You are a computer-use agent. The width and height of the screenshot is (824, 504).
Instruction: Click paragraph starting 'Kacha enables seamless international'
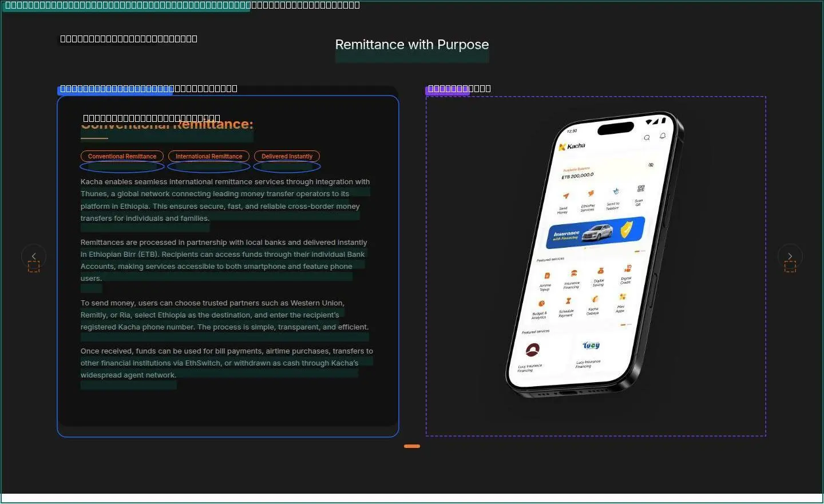click(x=225, y=200)
